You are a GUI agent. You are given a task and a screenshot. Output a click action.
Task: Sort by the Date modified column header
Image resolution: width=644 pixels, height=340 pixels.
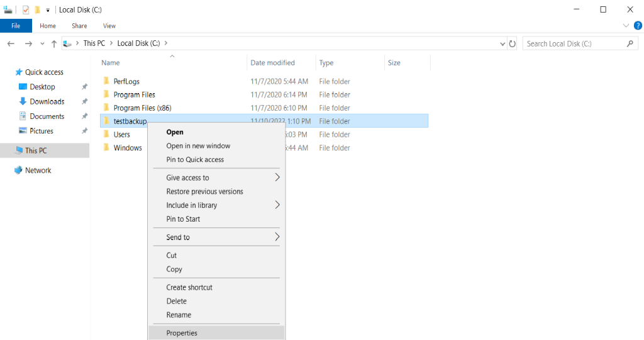tap(273, 62)
